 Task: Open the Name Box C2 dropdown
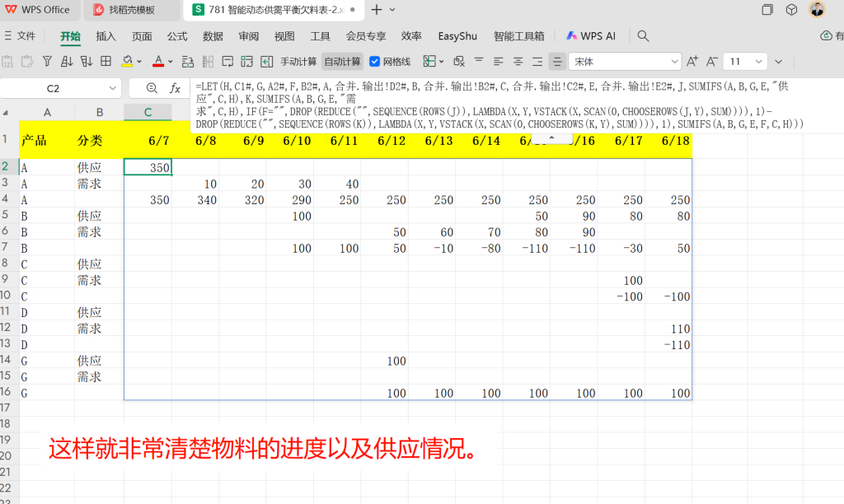coord(112,88)
